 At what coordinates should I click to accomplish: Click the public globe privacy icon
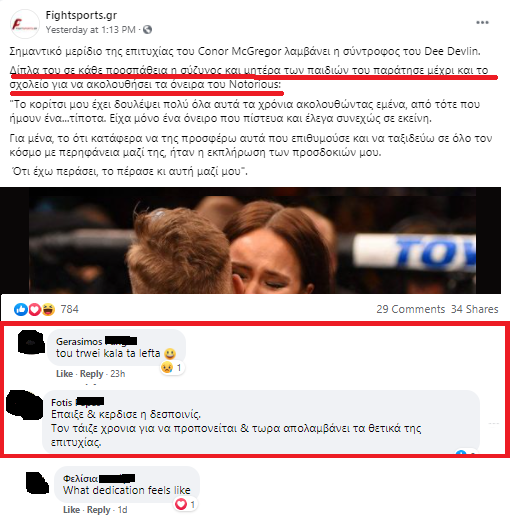(x=147, y=30)
